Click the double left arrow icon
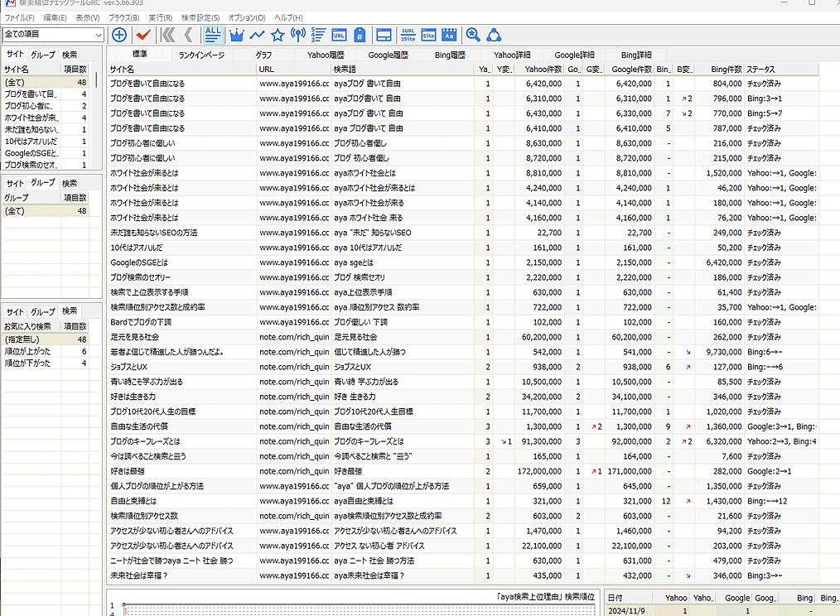840x616 pixels. [x=168, y=35]
